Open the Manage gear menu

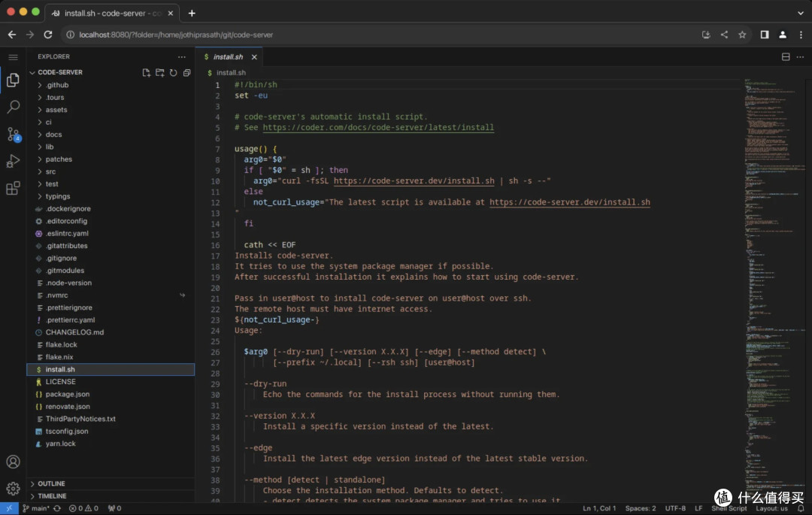(13, 488)
